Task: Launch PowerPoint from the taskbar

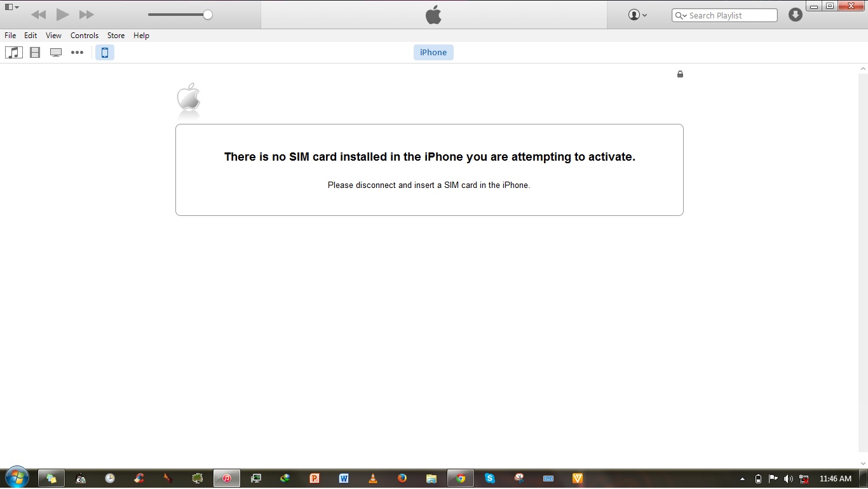Action: [x=314, y=479]
